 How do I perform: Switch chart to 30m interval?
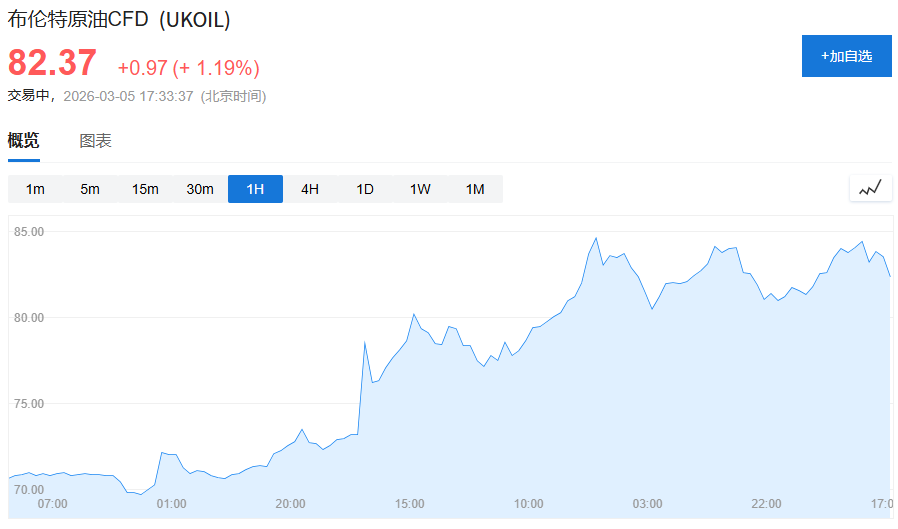tap(200, 189)
